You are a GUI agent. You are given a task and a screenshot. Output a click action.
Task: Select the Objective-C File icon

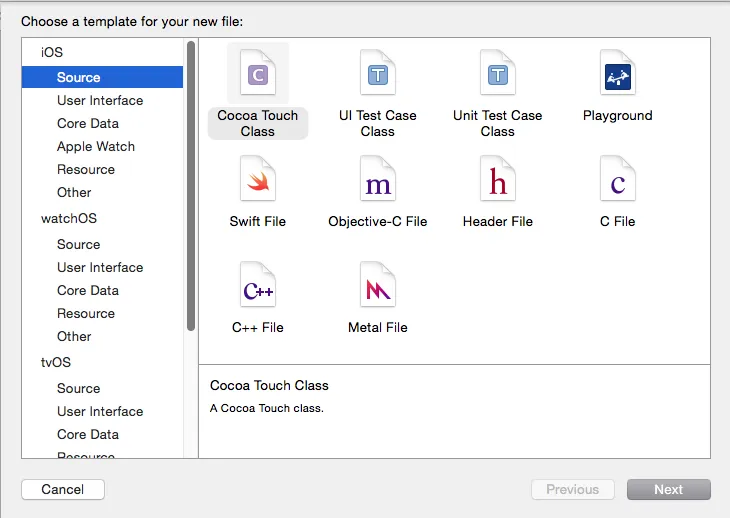(x=378, y=180)
